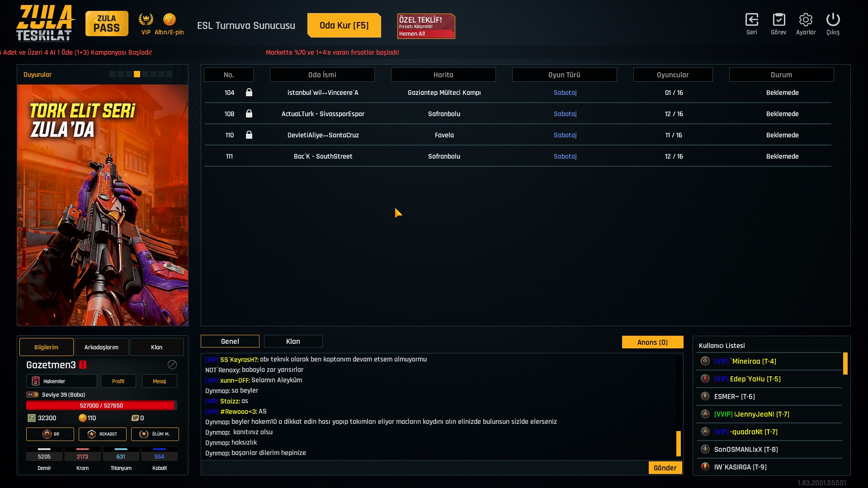Open the BR mode stats button
The height and width of the screenshot is (488, 868).
(x=50, y=434)
